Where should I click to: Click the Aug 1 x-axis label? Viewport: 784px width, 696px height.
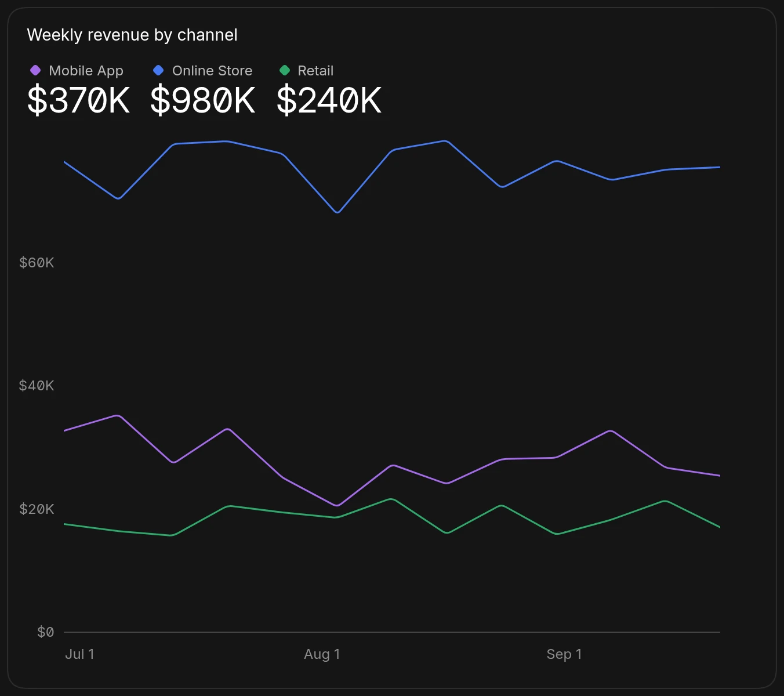tap(322, 654)
